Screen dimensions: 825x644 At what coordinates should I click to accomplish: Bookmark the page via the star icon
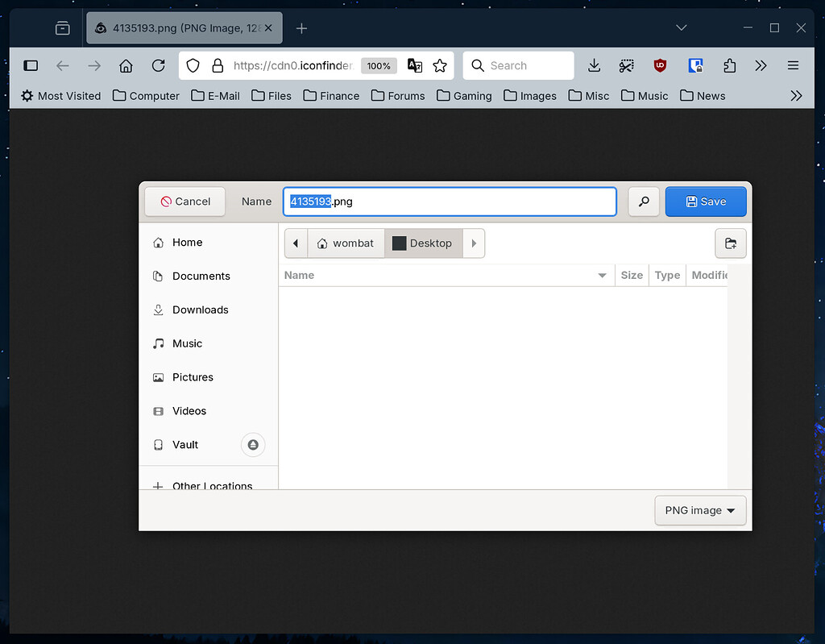click(x=440, y=65)
